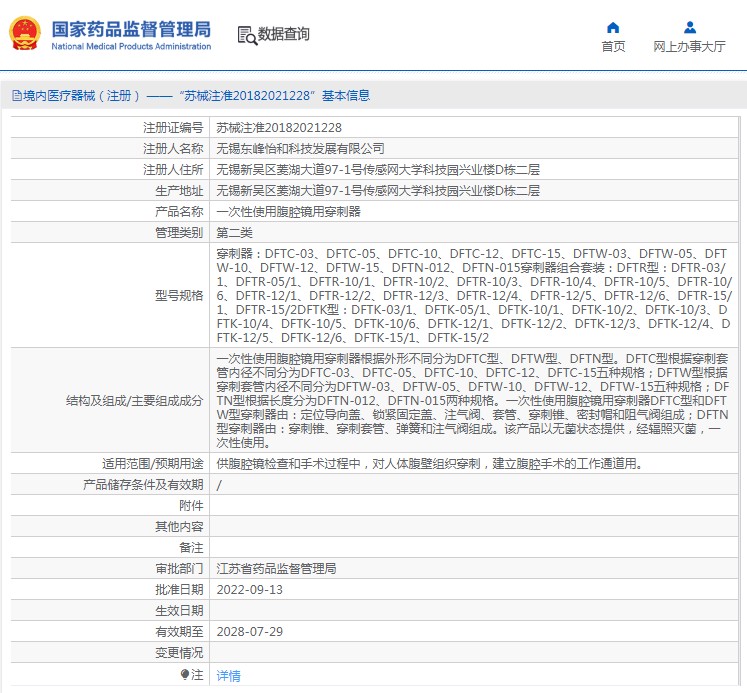This screenshot has height=693, width=747.
Task: Click the 结构及组成/主要组成成分 label
Action: (135, 401)
